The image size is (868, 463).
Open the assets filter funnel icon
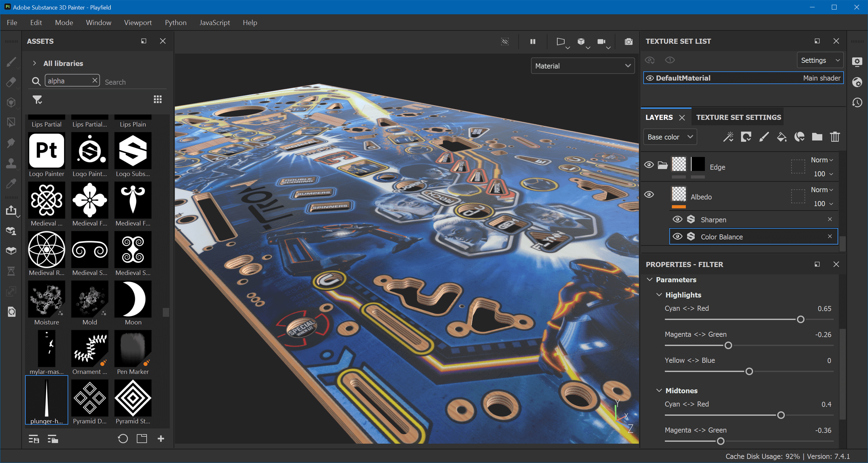(37, 99)
